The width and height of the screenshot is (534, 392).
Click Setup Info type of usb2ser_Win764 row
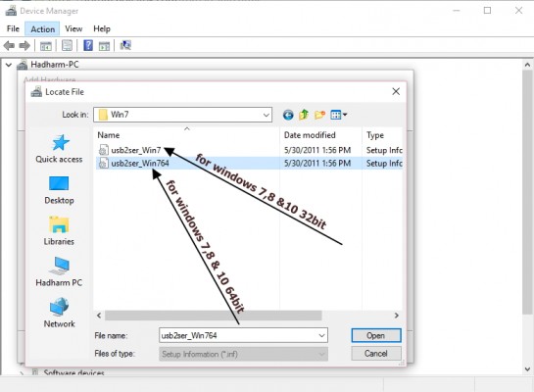[384, 163]
